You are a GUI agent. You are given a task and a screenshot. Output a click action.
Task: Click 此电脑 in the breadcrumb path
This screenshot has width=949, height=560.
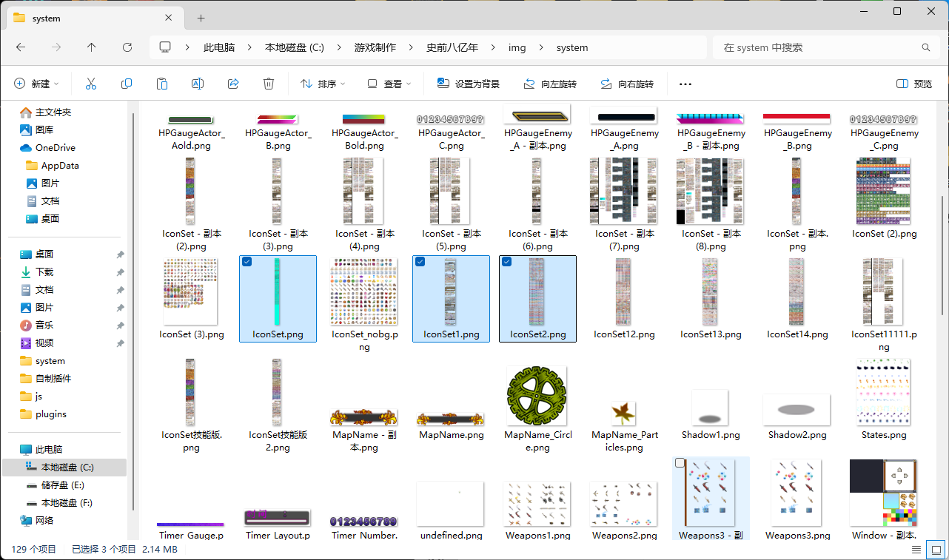(x=219, y=47)
